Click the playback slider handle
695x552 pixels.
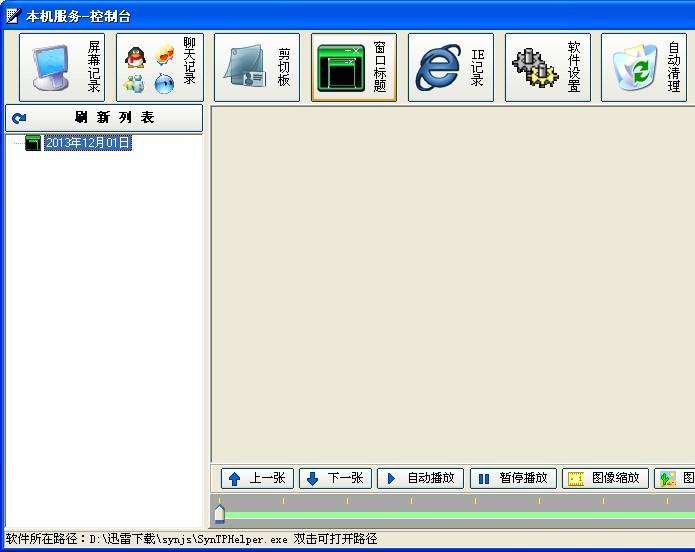219,514
